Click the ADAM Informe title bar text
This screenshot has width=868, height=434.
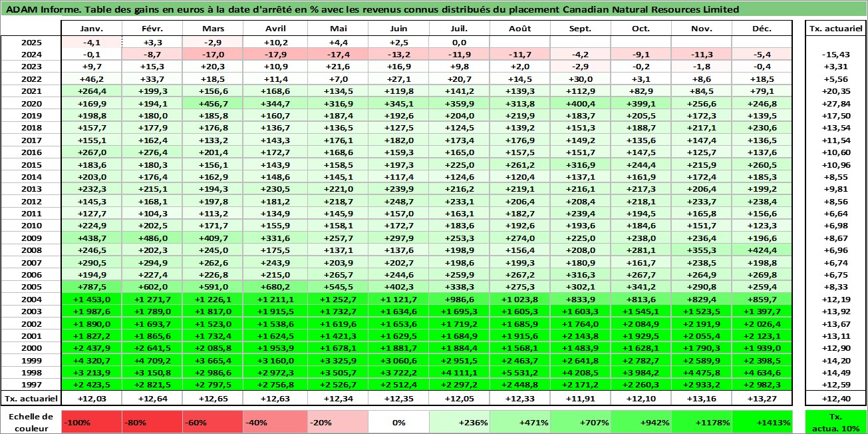click(372, 9)
